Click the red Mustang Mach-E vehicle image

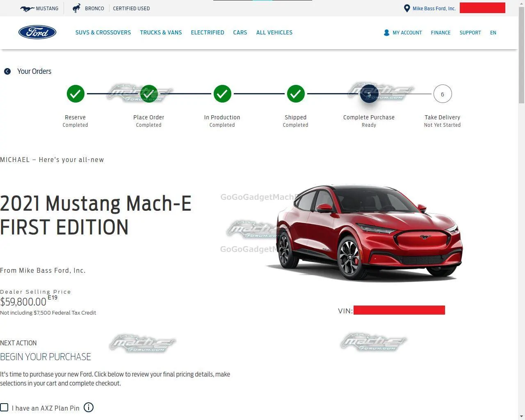pos(365,233)
